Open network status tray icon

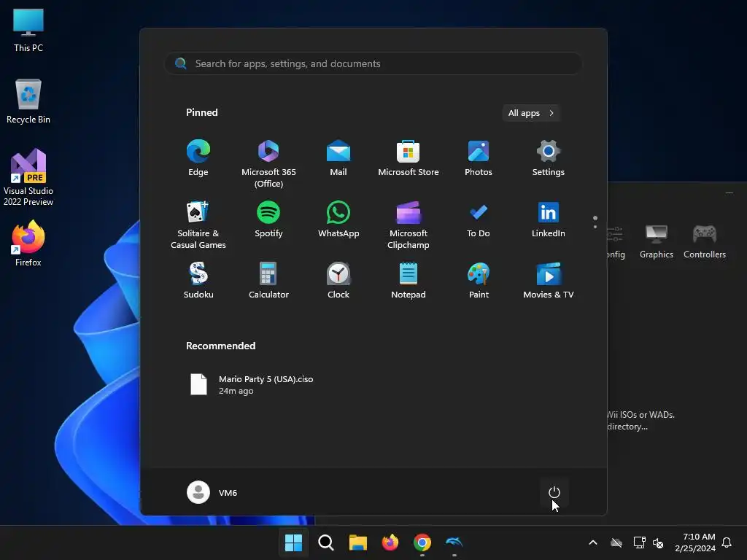[x=639, y=542]
